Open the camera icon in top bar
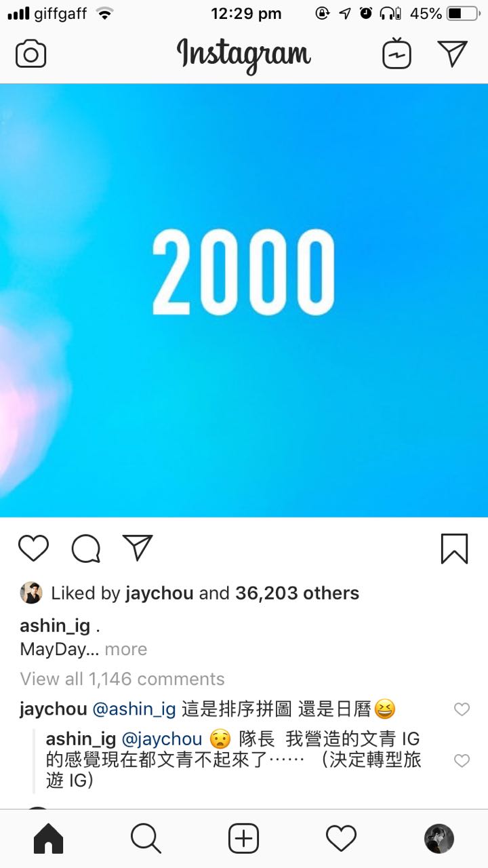Image resolution: width=488 pixels, height=868 pixels. 30,54
